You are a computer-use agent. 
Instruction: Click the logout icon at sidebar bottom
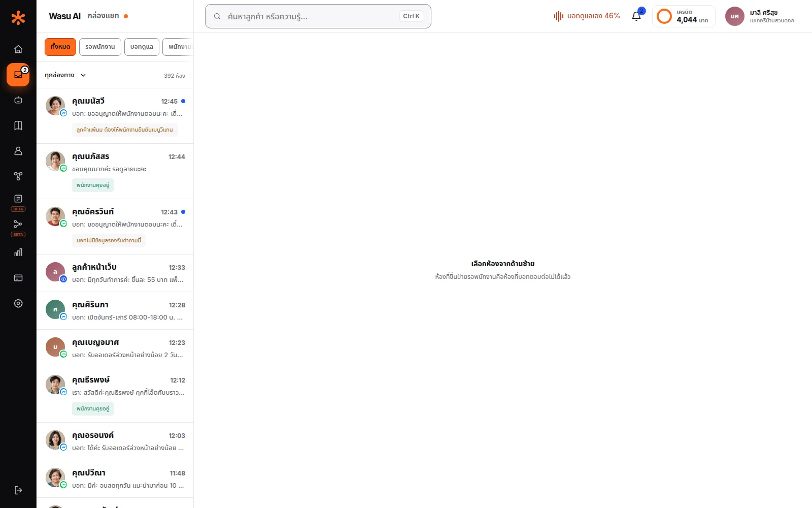click(x=18, y=490)
